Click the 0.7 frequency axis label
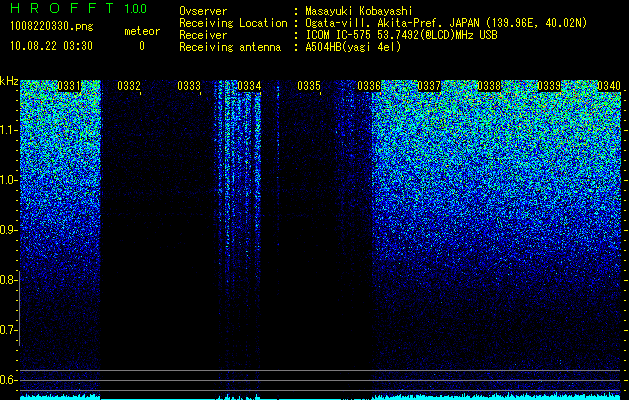629x400 pixels. click(x=8, y=330)
